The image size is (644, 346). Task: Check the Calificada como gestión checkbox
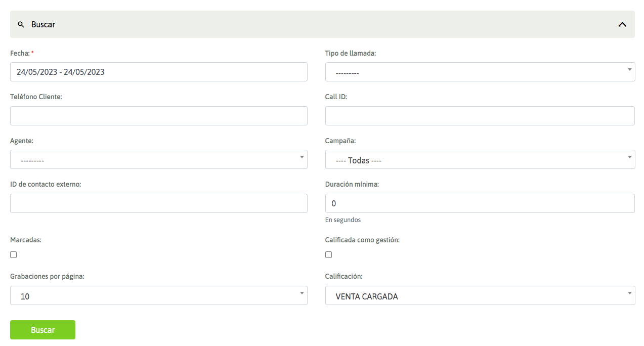tap(329, 255)
